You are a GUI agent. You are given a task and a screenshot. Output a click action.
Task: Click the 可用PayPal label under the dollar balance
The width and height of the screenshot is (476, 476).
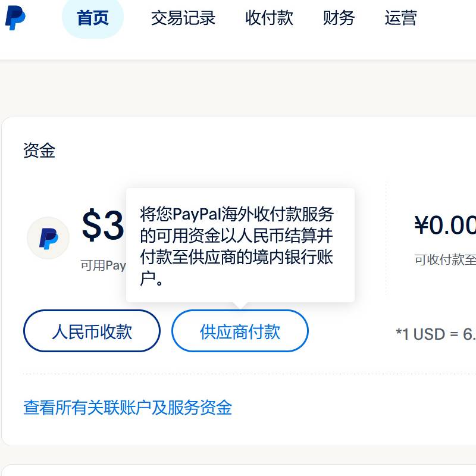pyautogui.click(x=104, y=265)
